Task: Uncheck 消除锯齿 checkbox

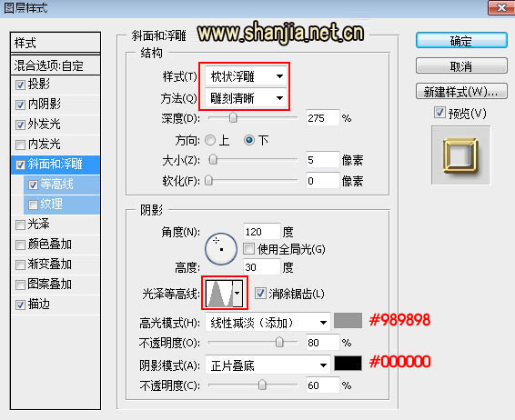Action: tap(260, 293)
